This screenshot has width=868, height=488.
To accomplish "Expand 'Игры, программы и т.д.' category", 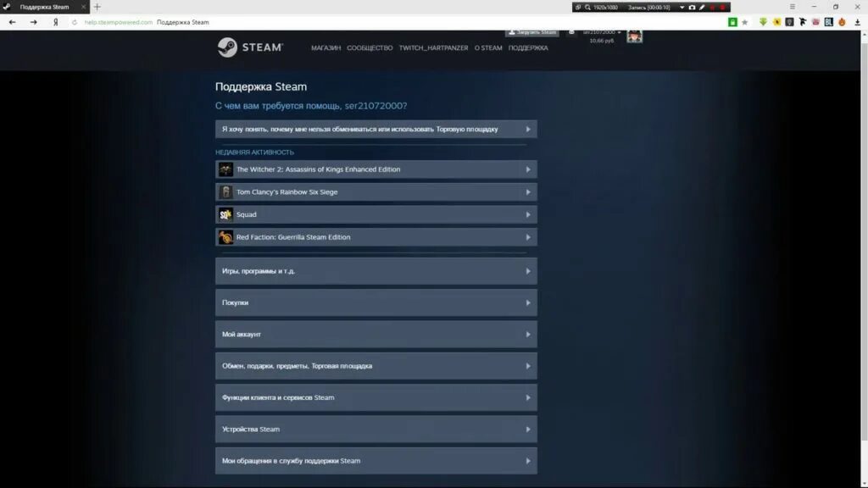I will 376,271.
